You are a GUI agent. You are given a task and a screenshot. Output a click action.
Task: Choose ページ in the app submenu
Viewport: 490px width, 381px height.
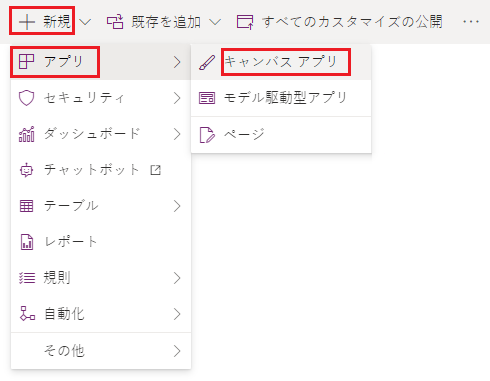tap(281, 135)
